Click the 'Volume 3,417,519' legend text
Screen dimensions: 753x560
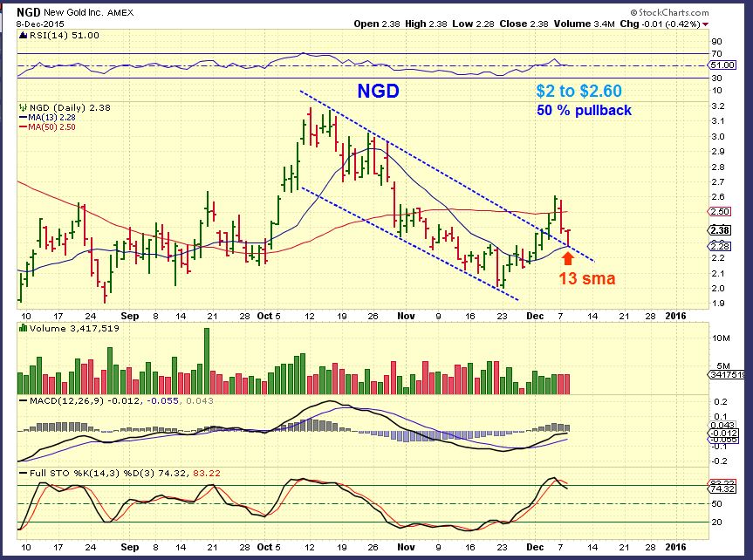point(74,328)
